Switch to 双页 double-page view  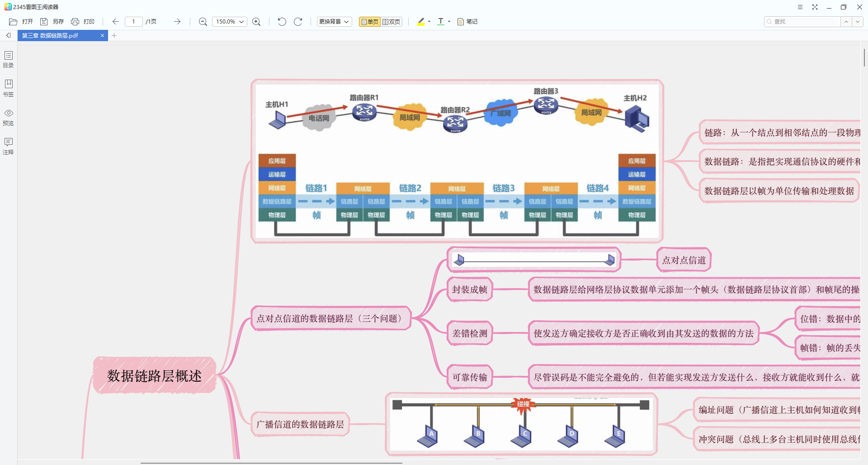(x=392, y=22)
